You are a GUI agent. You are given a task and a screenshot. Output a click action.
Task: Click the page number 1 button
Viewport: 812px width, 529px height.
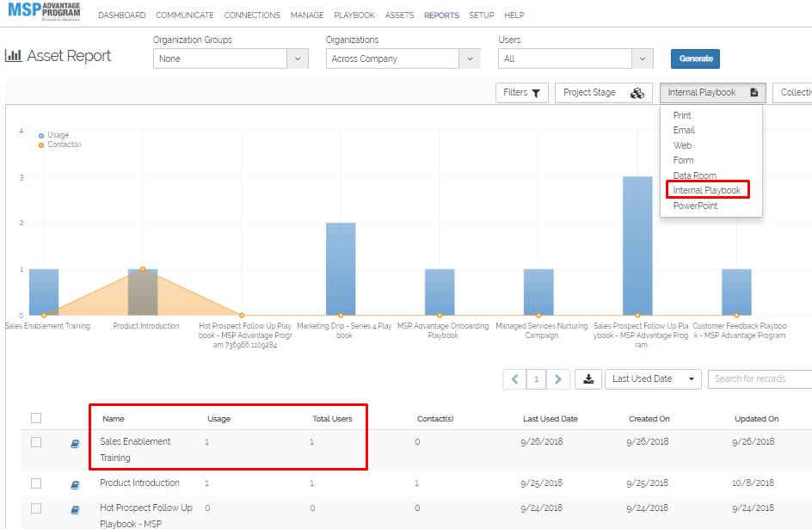click(x=536, y=378)
